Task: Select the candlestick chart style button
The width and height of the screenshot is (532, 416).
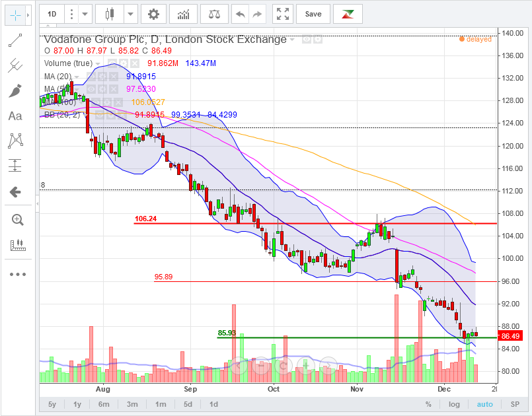Action: 110,15
